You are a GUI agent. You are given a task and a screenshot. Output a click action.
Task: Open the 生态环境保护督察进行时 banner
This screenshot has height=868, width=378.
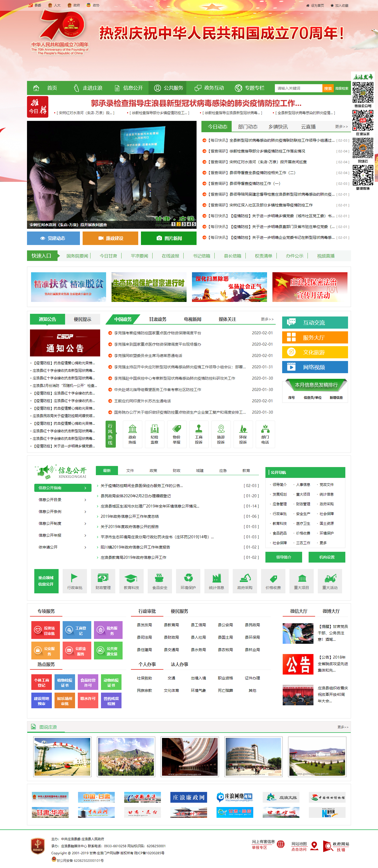click(149, 287)
